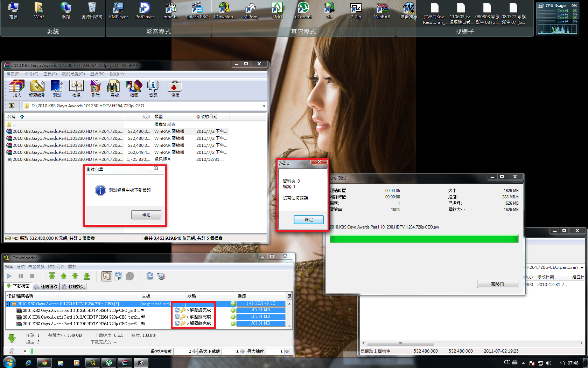Open the Recycle Bin (資源回收筒)
Image resolution: width=588 pixels, height=368 pixels.
(92, 11)
